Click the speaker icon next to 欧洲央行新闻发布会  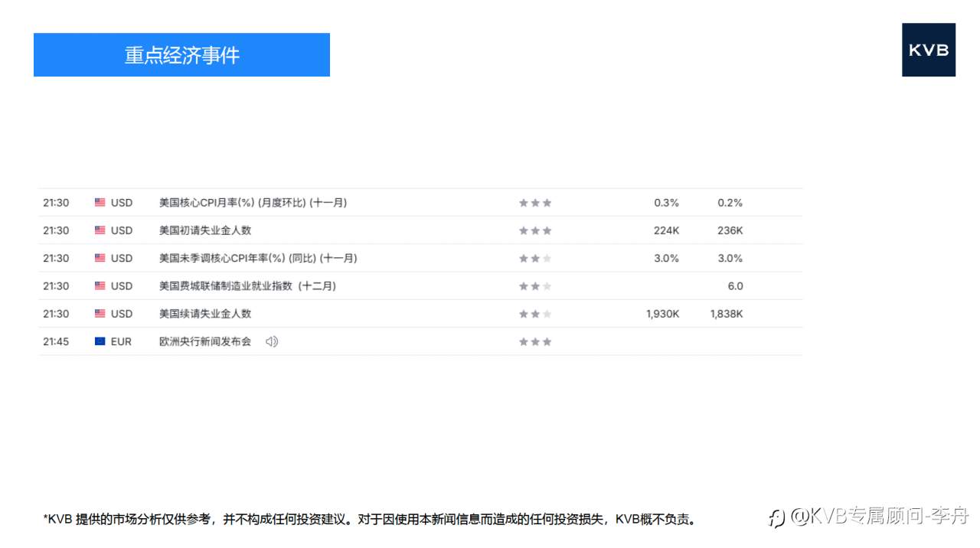tap(272, 341)
